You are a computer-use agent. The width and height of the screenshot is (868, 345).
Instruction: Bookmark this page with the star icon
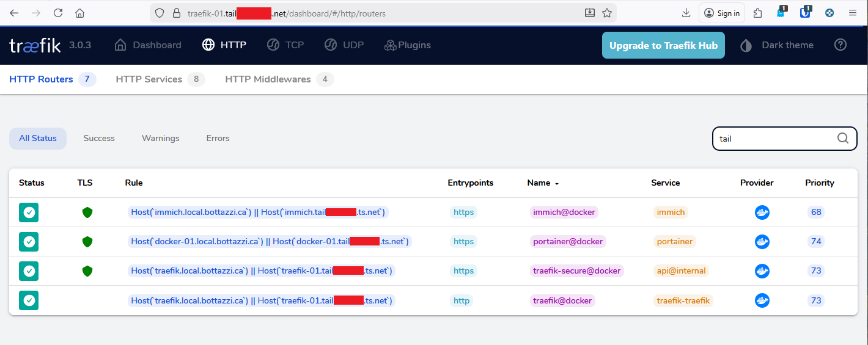[606, 13]
